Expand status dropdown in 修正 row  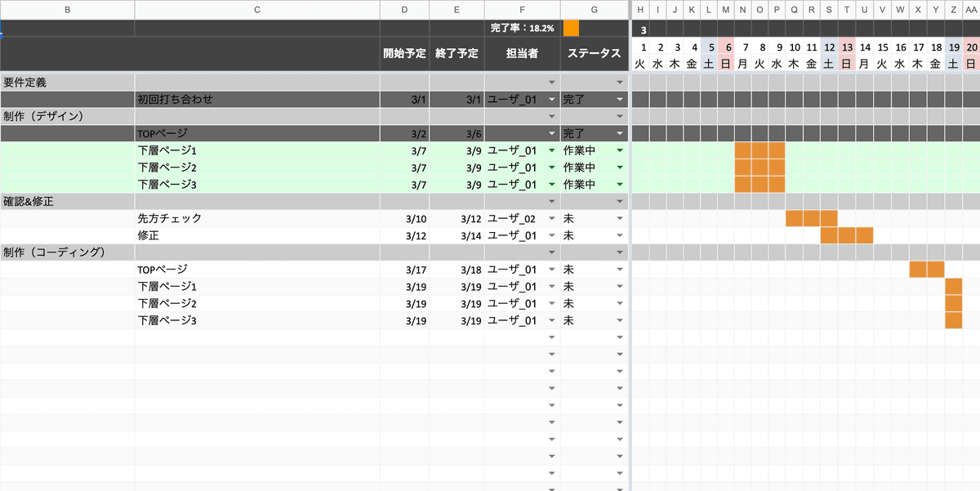[619, 236]
